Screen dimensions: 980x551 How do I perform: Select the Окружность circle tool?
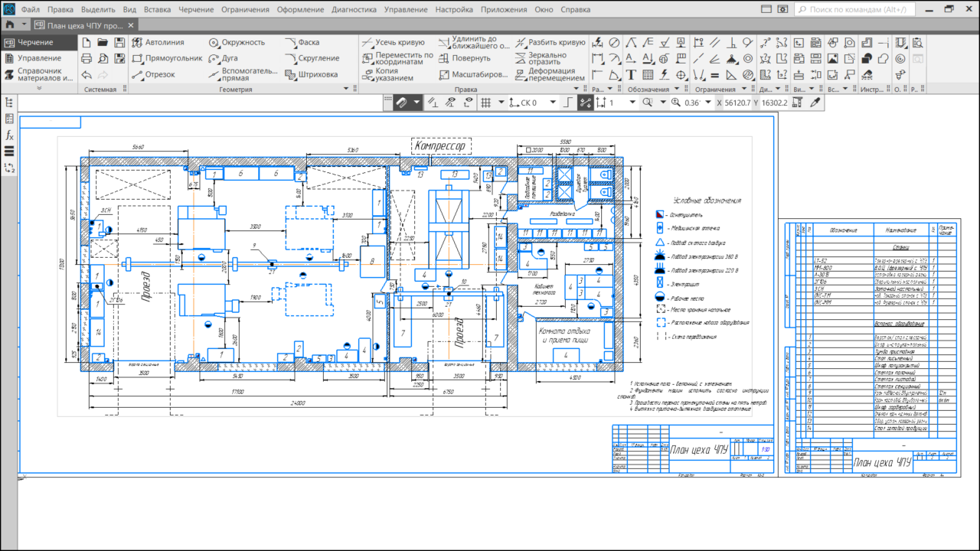tap(237, 42)
